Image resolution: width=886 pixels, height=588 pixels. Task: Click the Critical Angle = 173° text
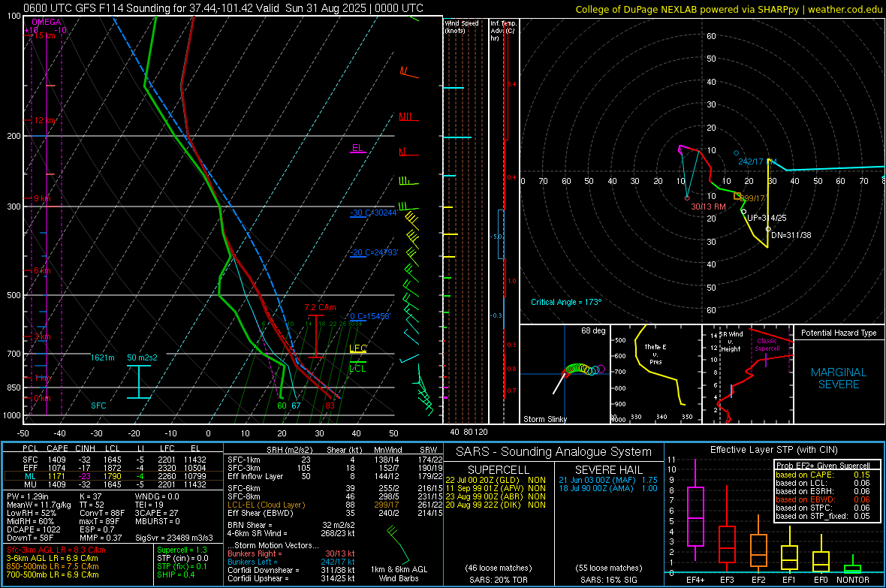pyautogui.click(x=566, y=302)
